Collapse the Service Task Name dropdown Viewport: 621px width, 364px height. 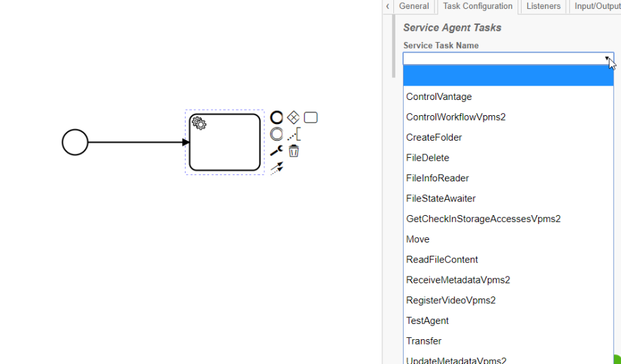(607, 59)
